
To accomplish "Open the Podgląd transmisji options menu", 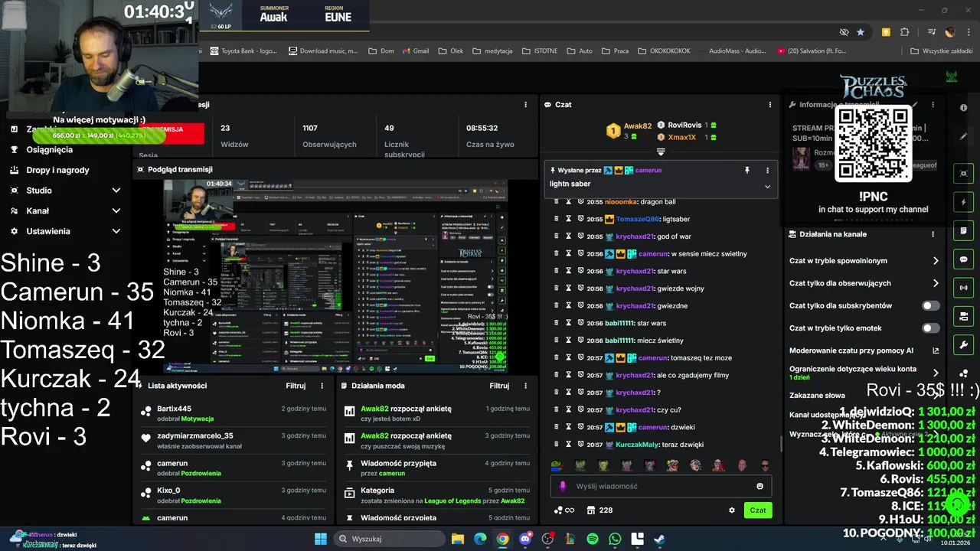I will click(525, 169).
